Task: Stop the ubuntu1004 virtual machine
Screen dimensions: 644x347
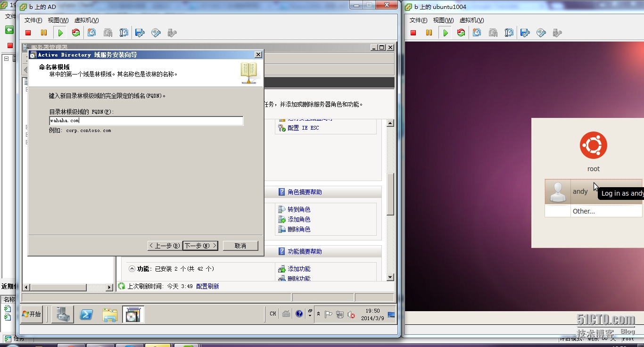Action: (x=413, y=33)
